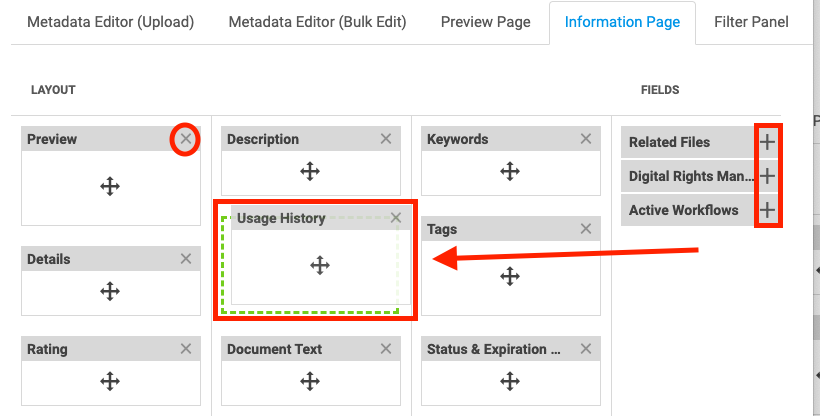Remove the Tags block

(x=586, y=229)
